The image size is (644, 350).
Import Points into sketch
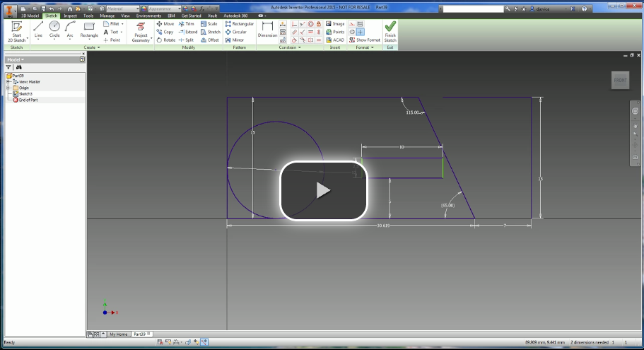[335, 32]
